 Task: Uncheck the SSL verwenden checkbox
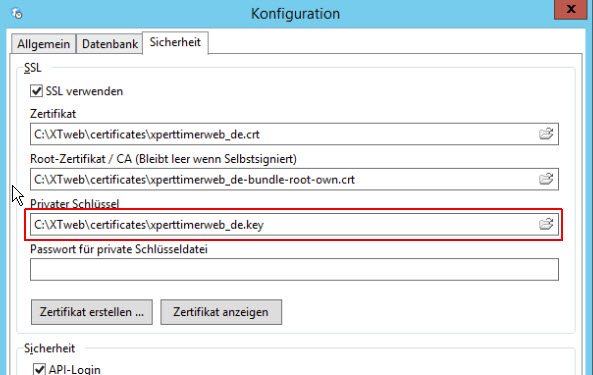36,91
